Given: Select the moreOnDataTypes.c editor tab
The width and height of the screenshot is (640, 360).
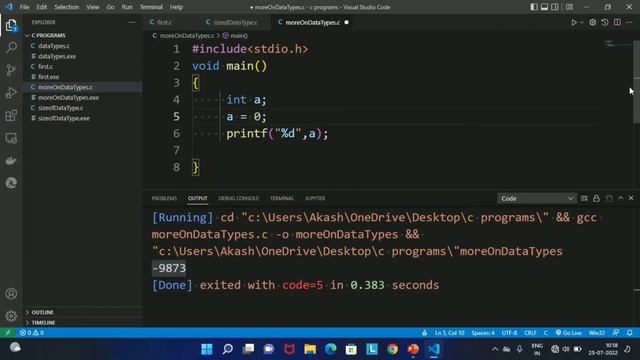Looking at the screenshot, I should pos(313,22).
